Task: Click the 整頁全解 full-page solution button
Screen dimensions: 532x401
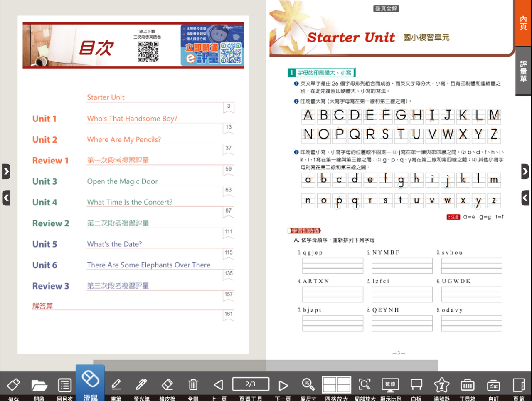Action: tap(386, 8)
